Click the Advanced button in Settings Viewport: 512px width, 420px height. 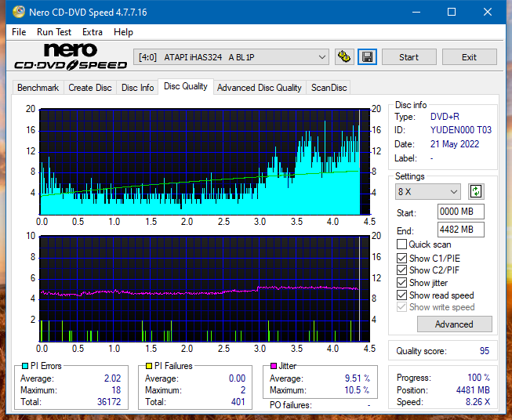tap(453, 324)
